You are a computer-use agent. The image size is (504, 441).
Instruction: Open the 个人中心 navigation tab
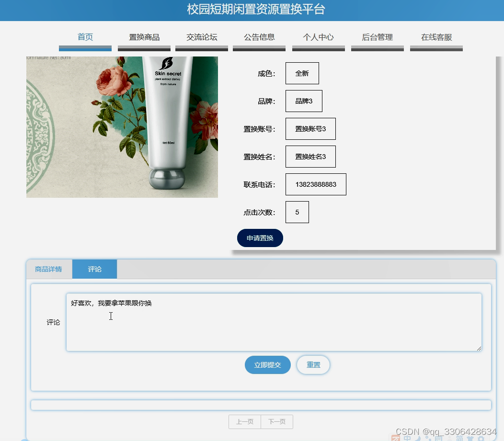click(x=318, y=36)
